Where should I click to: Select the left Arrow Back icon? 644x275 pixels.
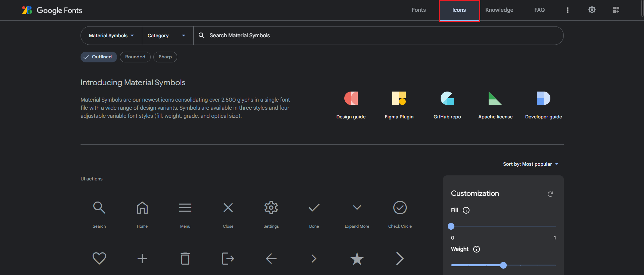point(271,259)
